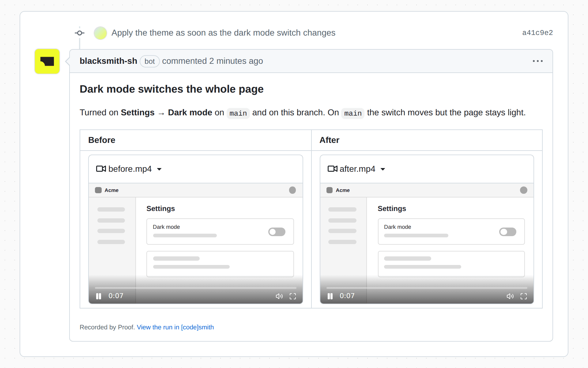Toggle Dark mode switch in Before video
Image resolution: width=588 pixels, height=368 pixels.
(277, 232)
